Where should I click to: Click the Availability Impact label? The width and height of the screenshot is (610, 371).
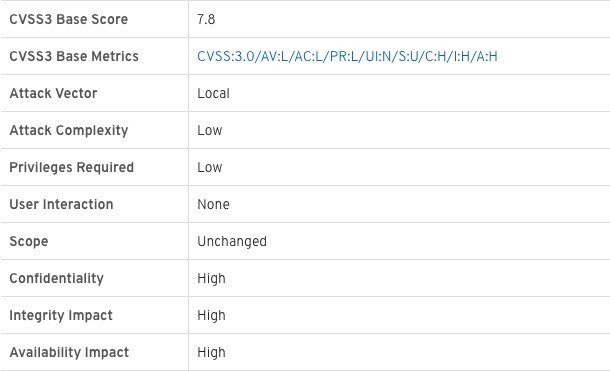(69, 352)
